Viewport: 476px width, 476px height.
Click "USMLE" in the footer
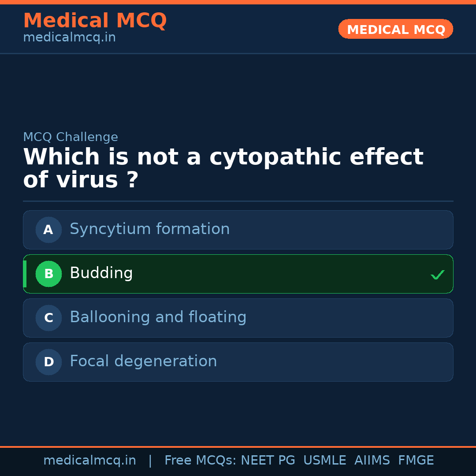(x=324, y=461)
